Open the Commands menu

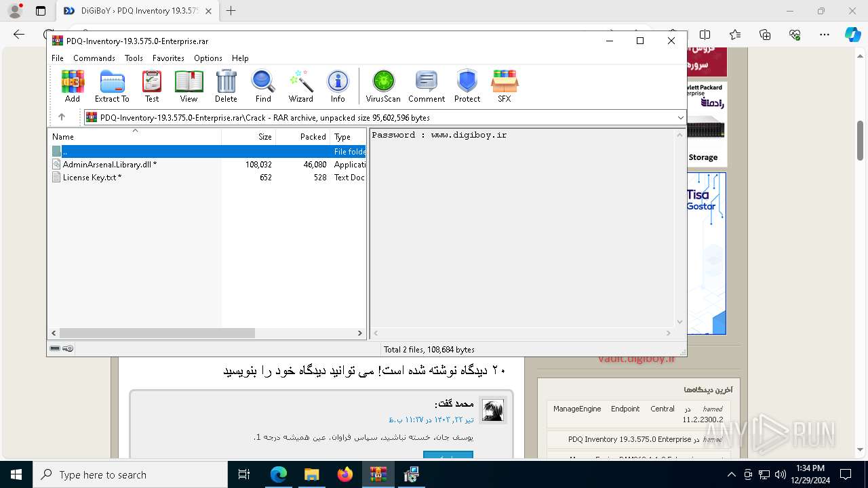click(94, 58)
